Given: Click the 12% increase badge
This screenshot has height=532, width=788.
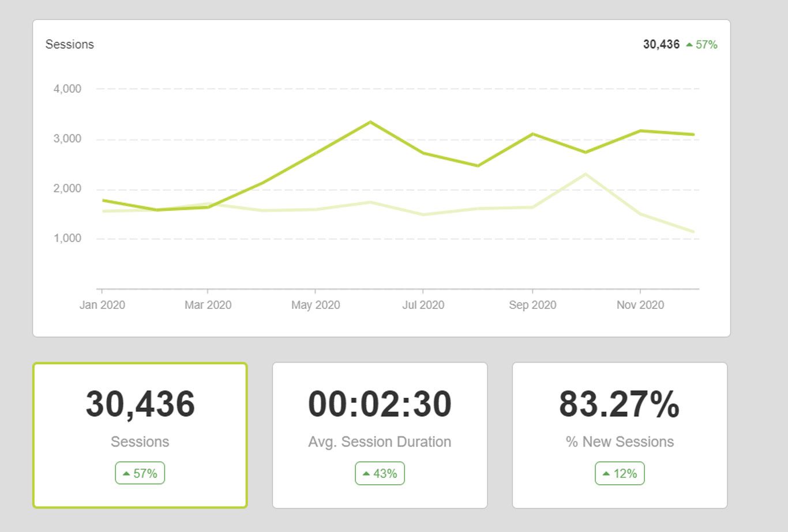Looking at the screenshot, I should [x=620, y=473].
